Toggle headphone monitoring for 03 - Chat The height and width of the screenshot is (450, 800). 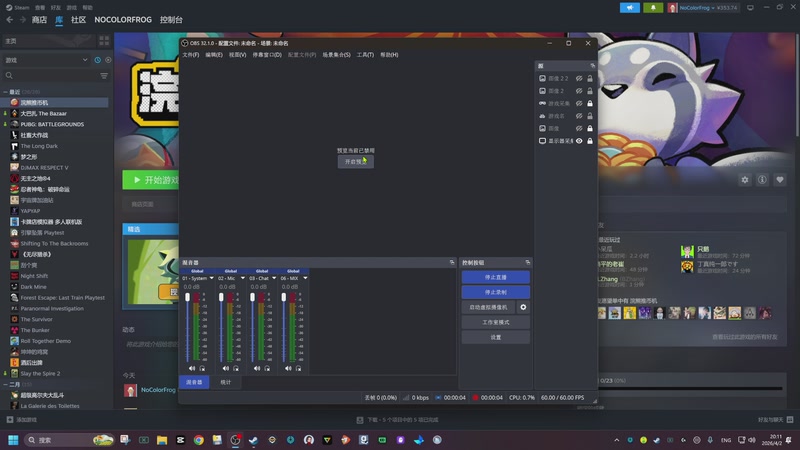click(267, 368)
